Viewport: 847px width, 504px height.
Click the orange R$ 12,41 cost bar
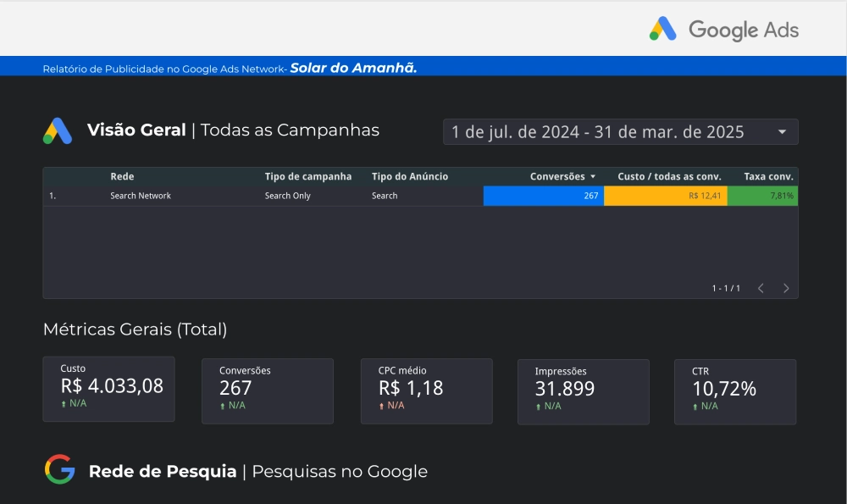[665, 196]
